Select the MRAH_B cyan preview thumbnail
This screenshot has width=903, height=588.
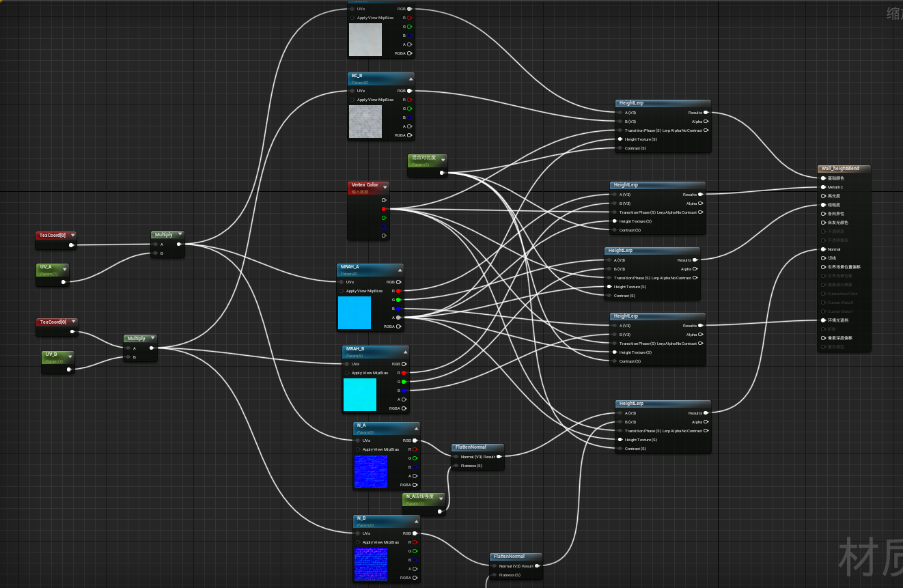point(360,395)
